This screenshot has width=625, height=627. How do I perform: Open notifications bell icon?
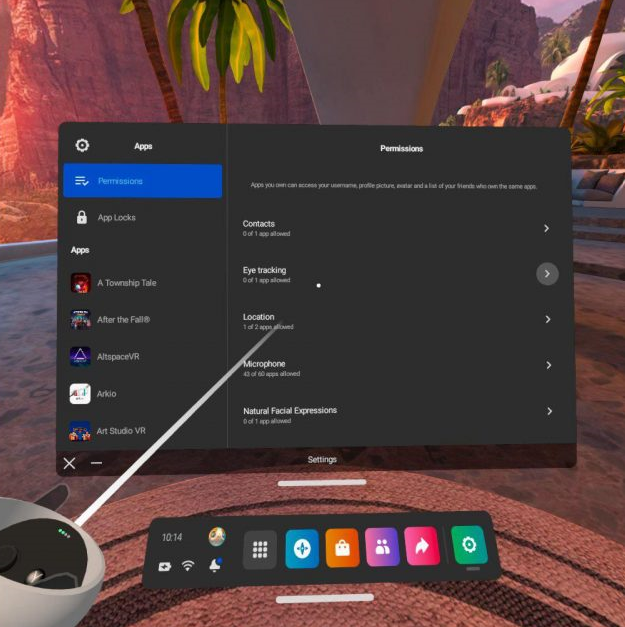[x=216, y=565]
